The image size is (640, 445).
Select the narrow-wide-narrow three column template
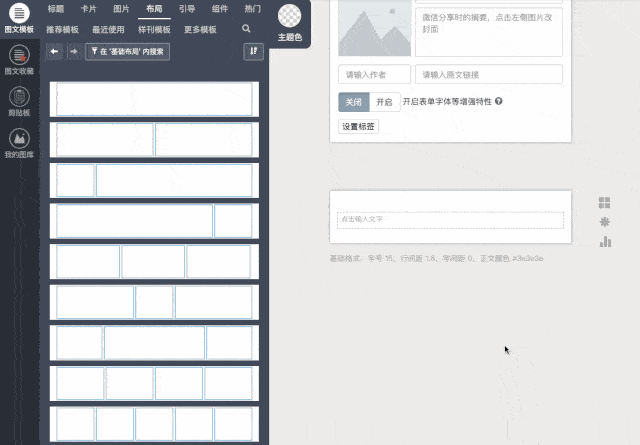pyautogui.click(x=154, y=343)
